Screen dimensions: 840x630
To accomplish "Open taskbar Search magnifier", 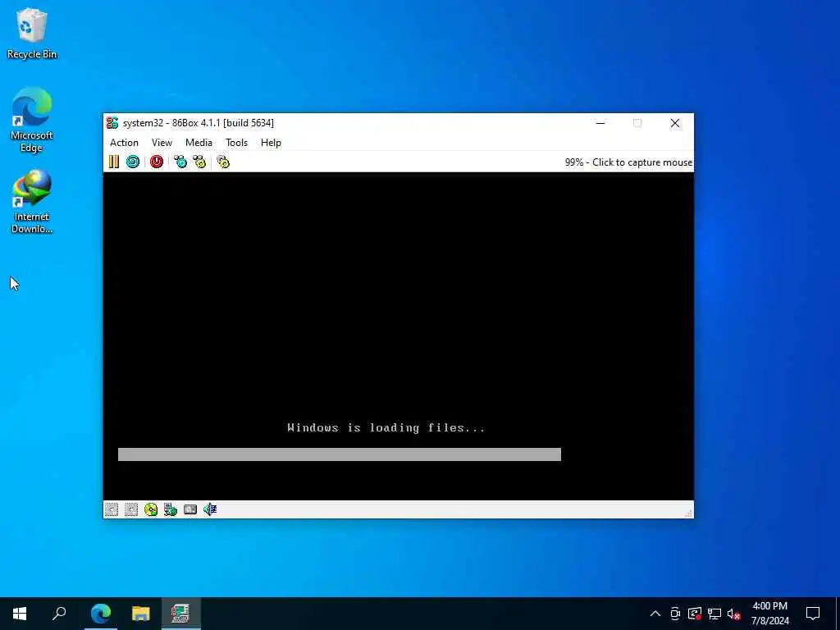I will (x=59, y=614).
